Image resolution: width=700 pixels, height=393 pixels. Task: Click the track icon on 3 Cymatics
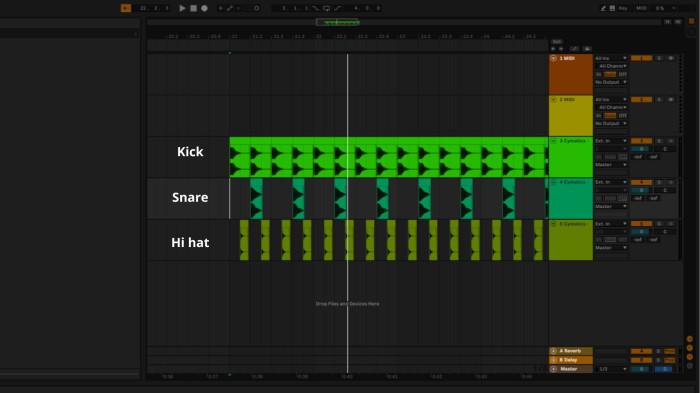tap(554, 141)
